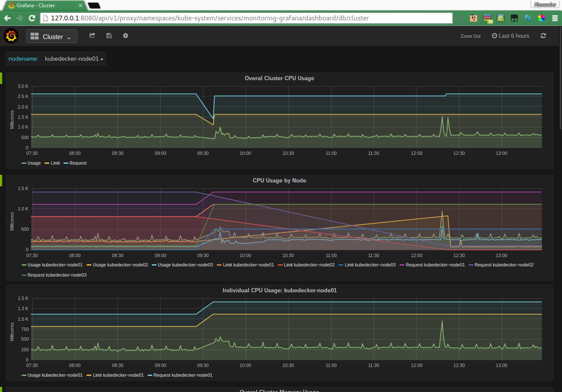Open the Last 6 hours time range picker

[x=510, y=36]
